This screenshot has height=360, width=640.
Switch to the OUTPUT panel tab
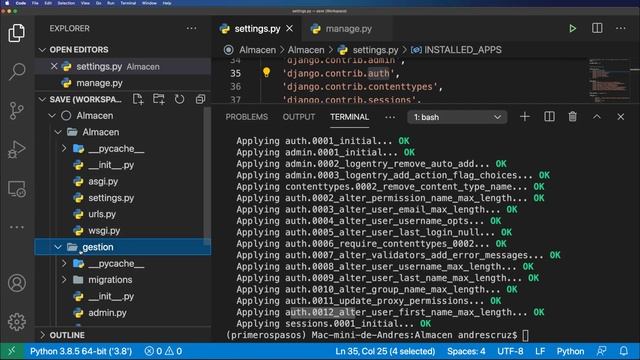299,117
